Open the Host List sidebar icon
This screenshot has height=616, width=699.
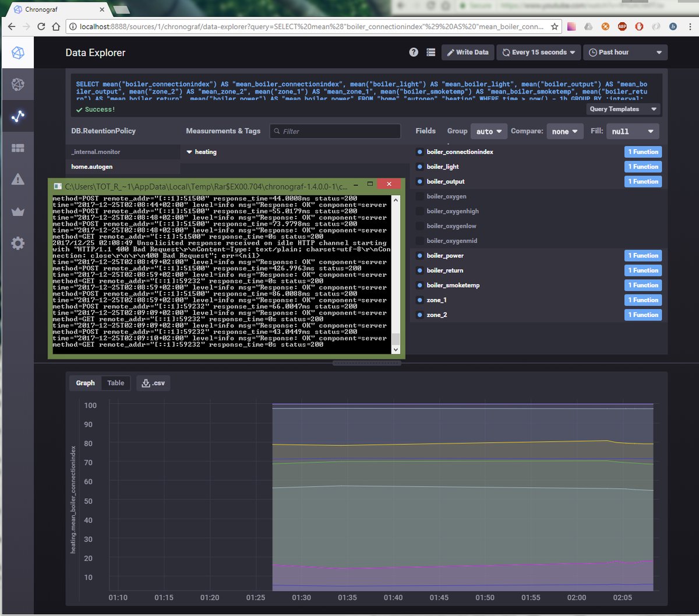[17, 85]
